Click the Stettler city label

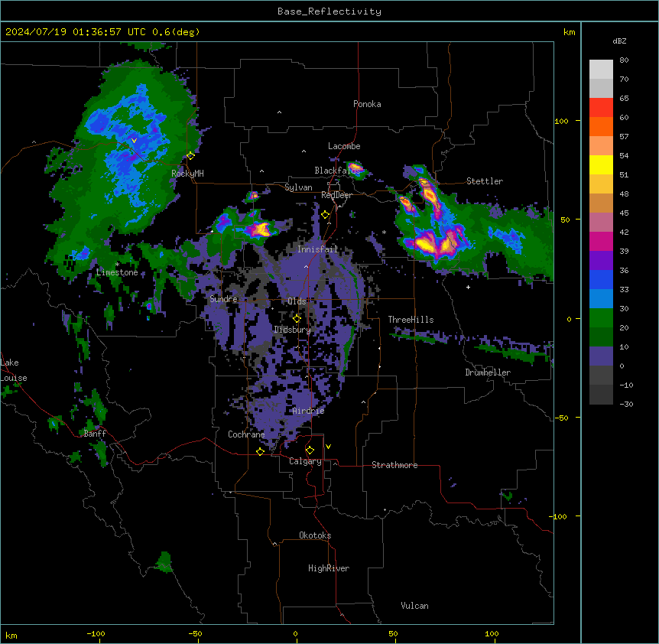pyautogui.click(x=485, y=181)
